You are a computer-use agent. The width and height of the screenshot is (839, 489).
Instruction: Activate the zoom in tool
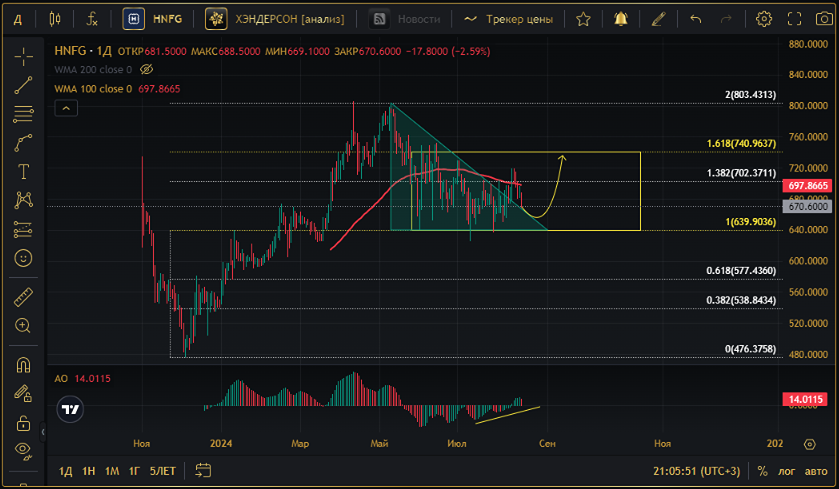coord(23,325)
